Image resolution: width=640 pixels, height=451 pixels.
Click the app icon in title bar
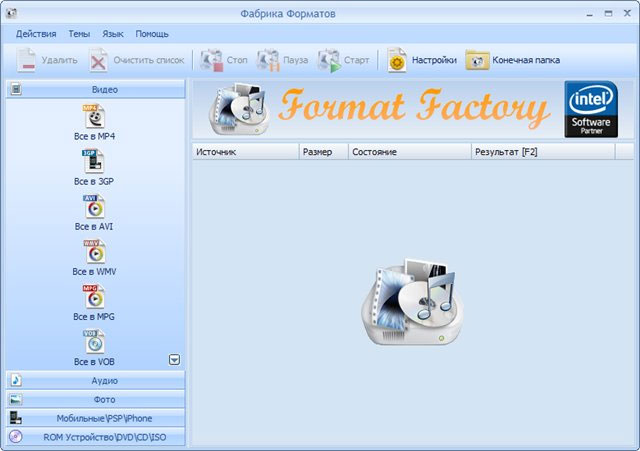click(11, 13)
